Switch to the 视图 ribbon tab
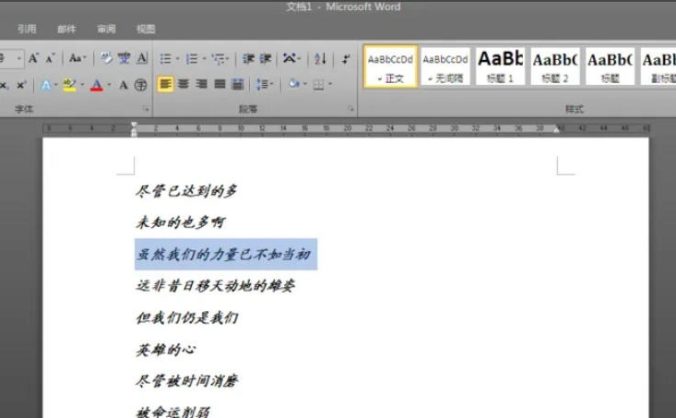Screen dimensions: 676x418 point(146,29)
